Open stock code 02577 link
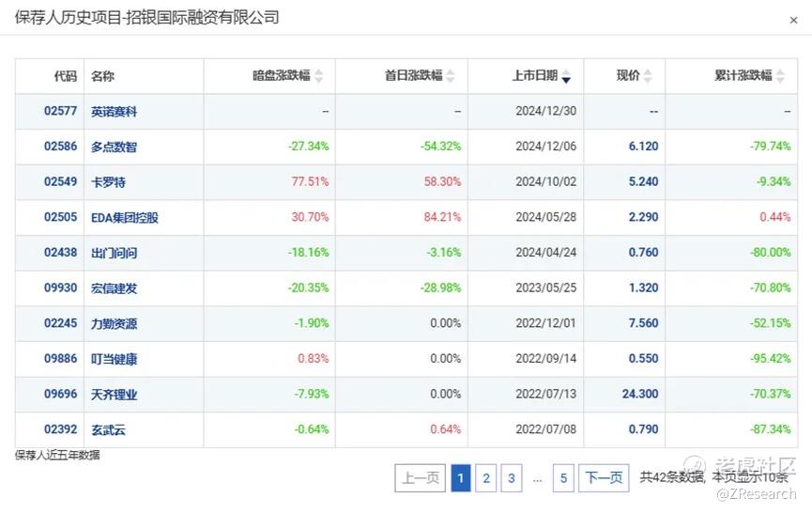 click(x=60, y=111)
